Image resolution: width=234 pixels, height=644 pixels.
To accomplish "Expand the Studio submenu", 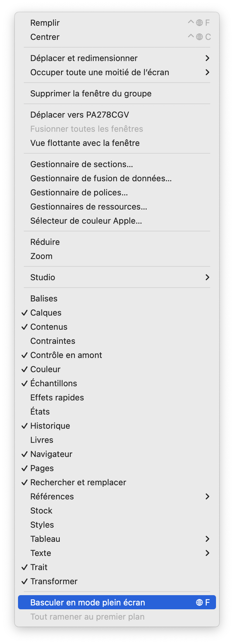I will 43,277.
